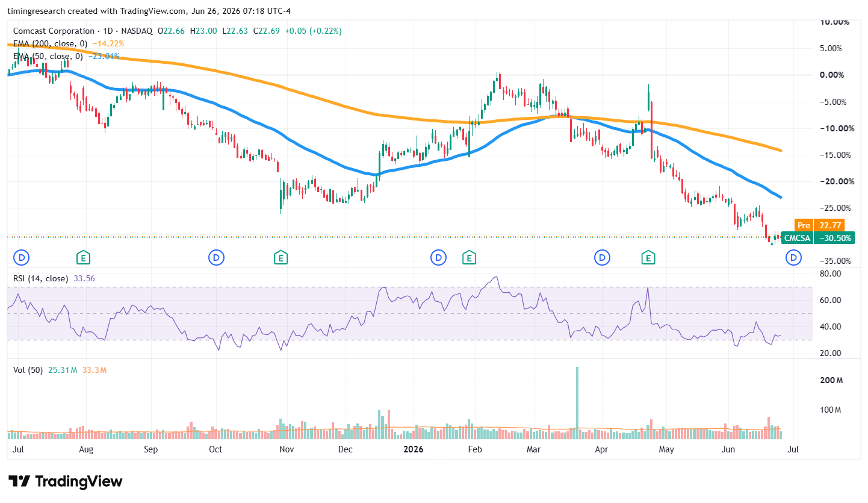This screenshot has height=503, width=868.
Task: Click the EMA 50 value −23.01%
Action: coord(104,56)
